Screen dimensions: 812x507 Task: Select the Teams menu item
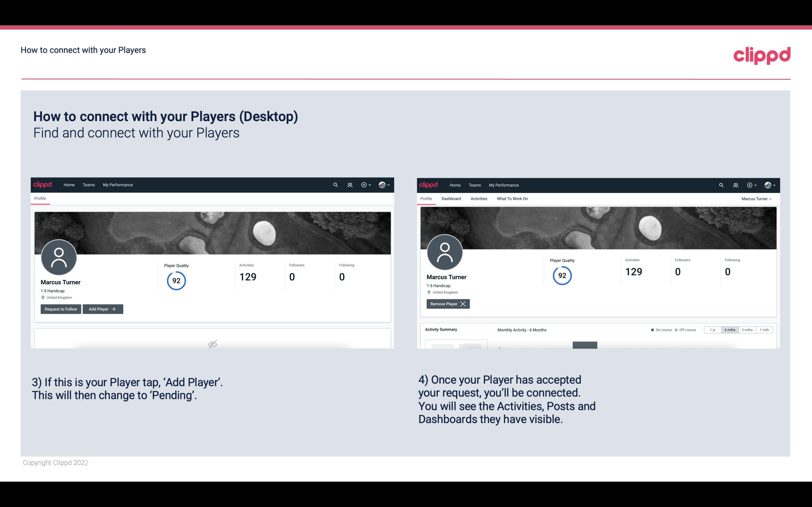tap(88, 184)
